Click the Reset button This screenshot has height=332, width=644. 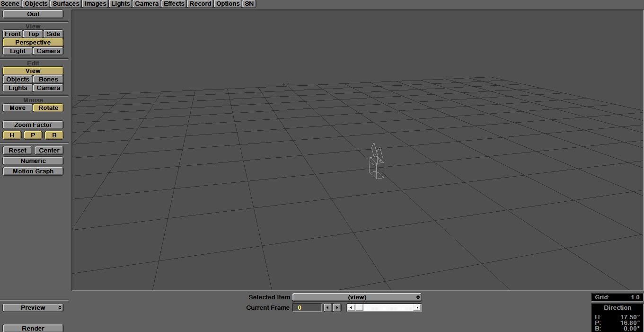point(18,151)
